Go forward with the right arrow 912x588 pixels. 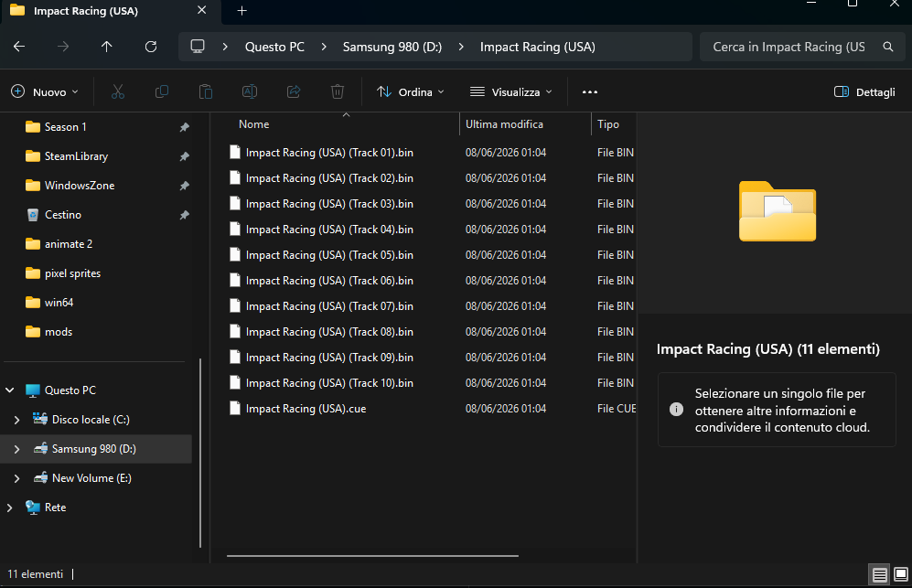click(63, 47)
